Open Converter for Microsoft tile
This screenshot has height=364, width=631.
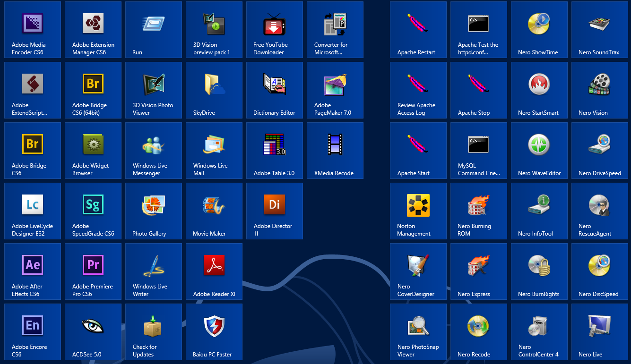click(x=335, y=30)
